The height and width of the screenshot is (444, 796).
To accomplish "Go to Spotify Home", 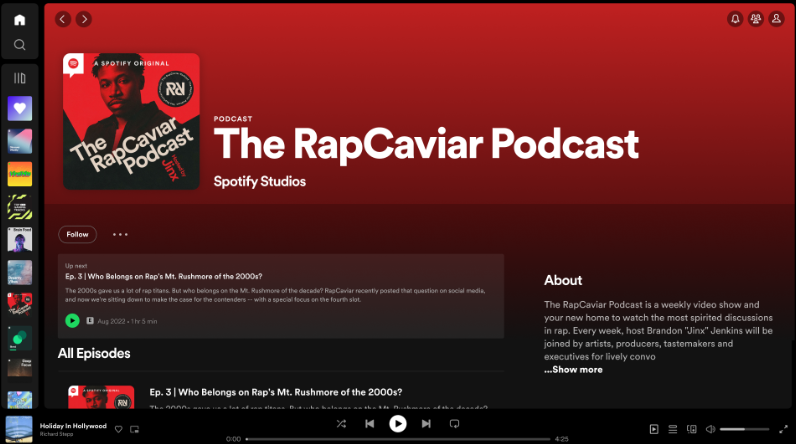I will [x=20, y=20].
